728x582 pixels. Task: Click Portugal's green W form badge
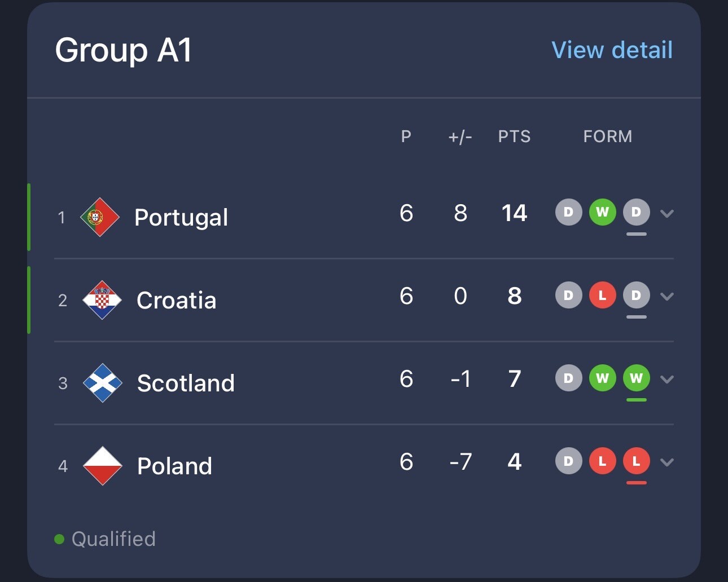tap(603, 212)
